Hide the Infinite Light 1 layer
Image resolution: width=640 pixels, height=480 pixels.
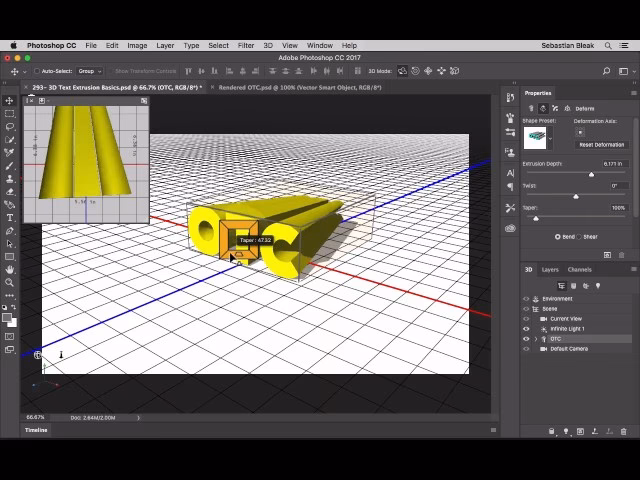tap(526, 329)
